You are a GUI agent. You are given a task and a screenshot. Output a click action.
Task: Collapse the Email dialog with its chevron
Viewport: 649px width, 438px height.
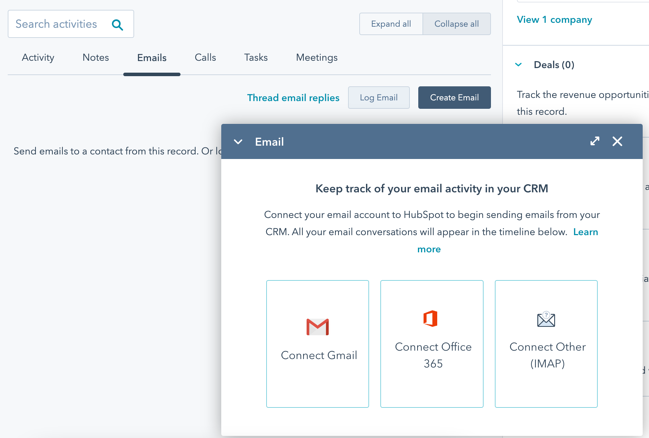click(x=238, y=142)
